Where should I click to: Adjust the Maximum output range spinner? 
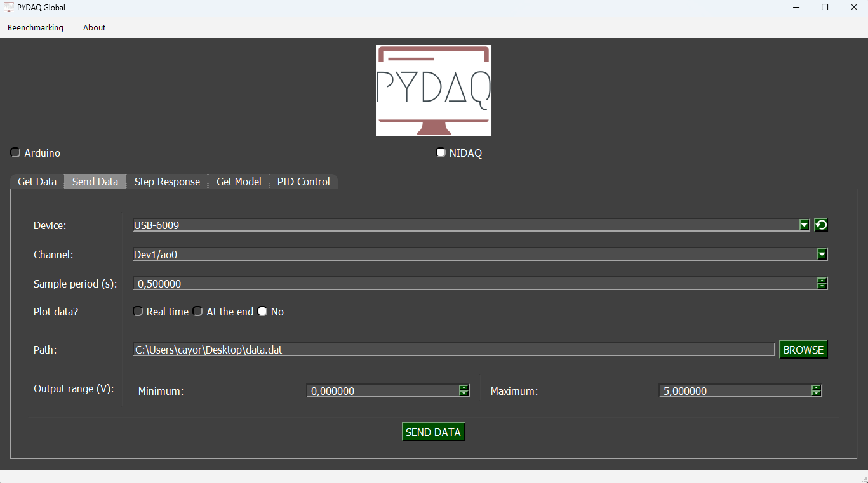(x=817, y=391)
